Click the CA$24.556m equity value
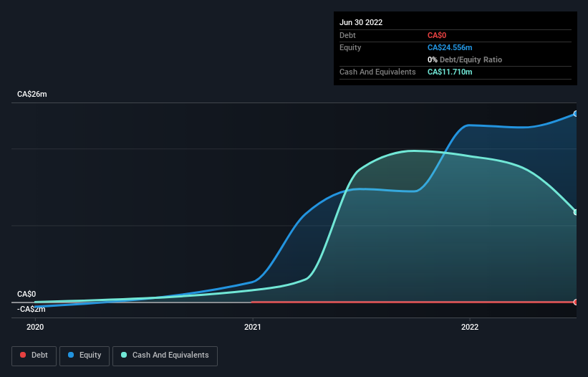 [x=450, y=47]
